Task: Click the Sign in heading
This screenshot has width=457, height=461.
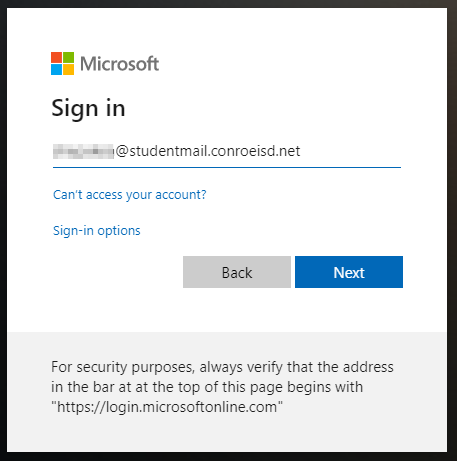Action: point(88,109)
